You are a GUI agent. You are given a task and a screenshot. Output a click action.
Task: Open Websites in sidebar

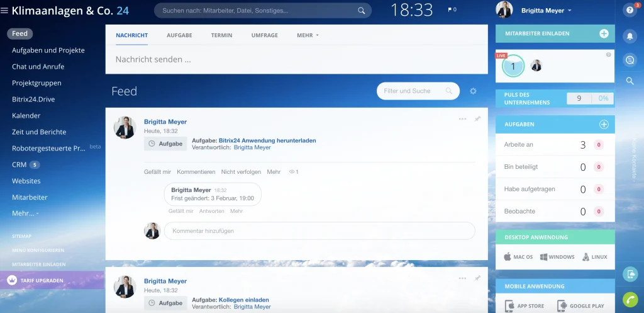(x=26, y=181)
